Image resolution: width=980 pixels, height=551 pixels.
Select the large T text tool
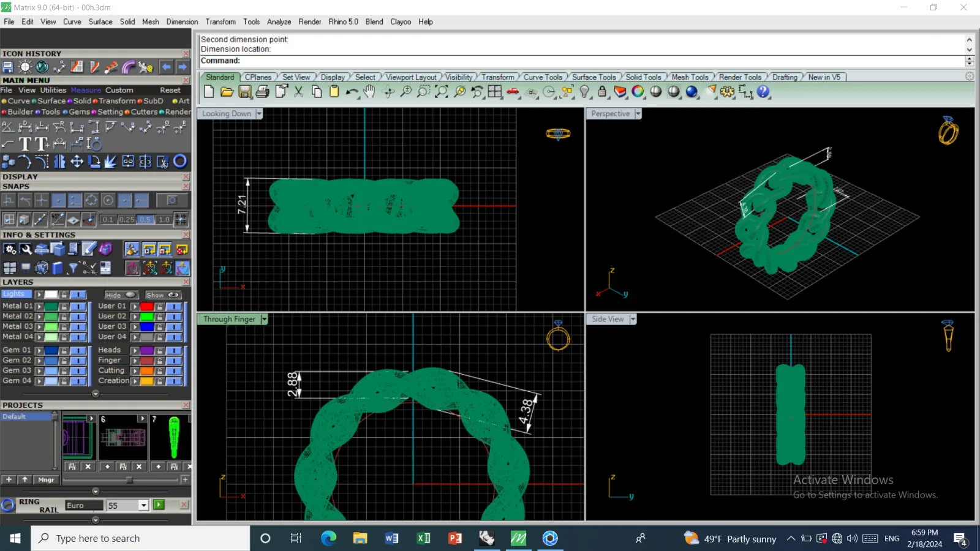[25, 144]
